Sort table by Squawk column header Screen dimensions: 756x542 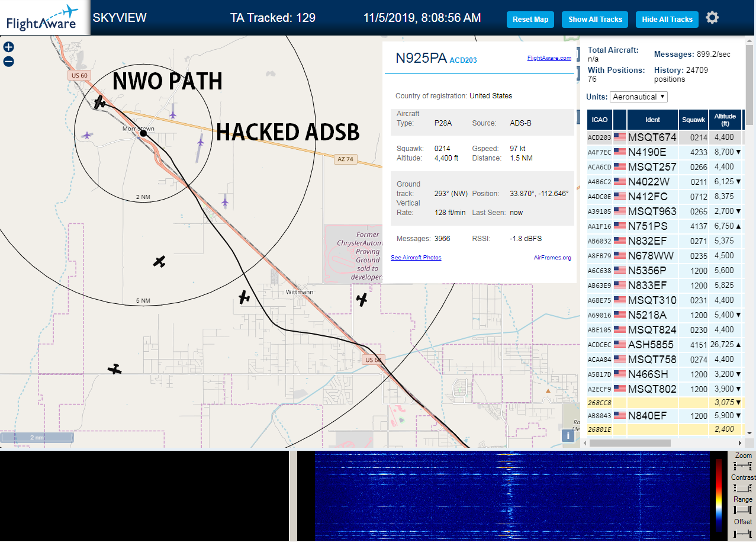point(693,120)
